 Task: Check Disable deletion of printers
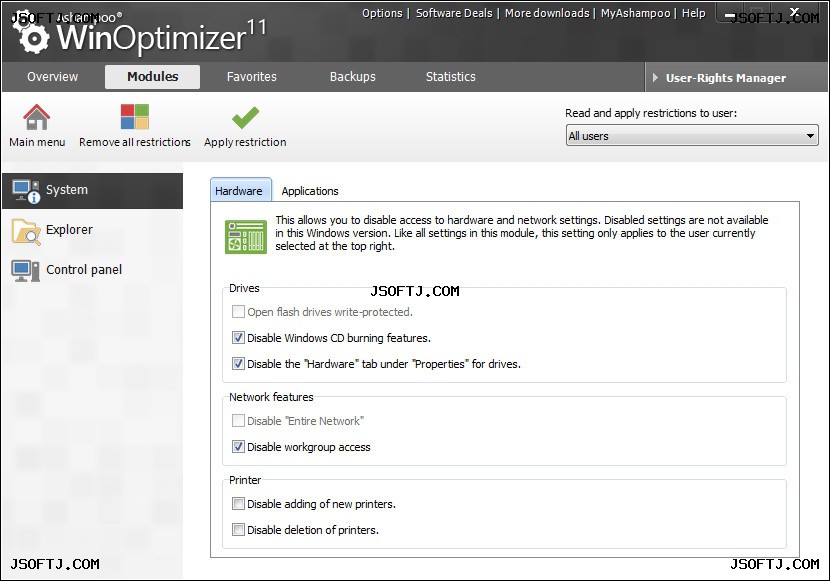coord(238,530)
